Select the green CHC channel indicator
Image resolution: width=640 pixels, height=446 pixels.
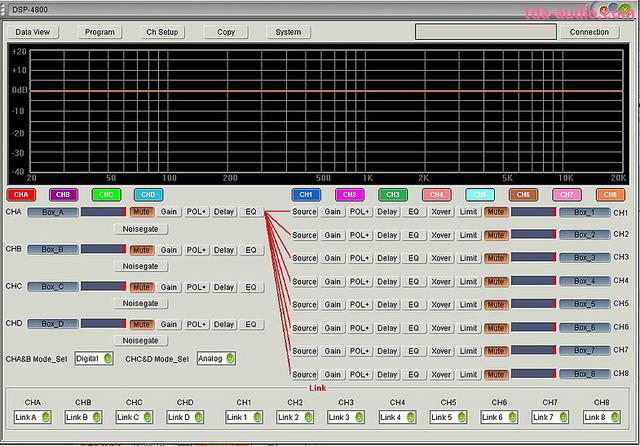tap(106, 194)
